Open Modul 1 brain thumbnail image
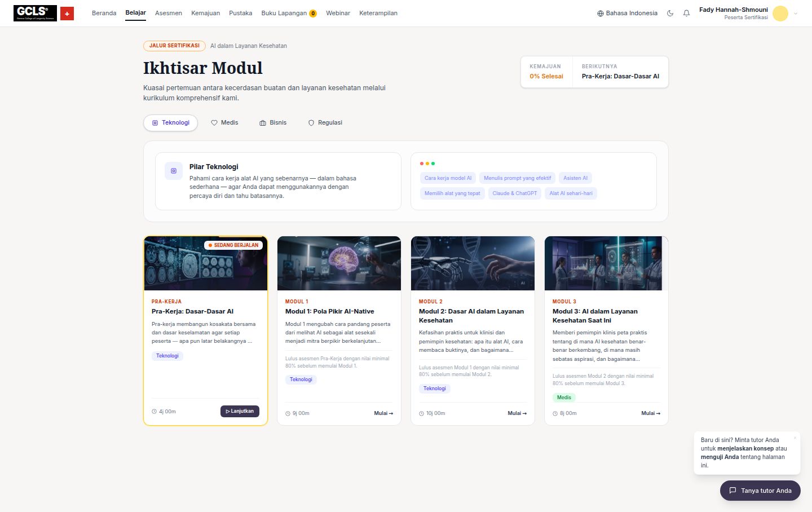 (339, 263)
